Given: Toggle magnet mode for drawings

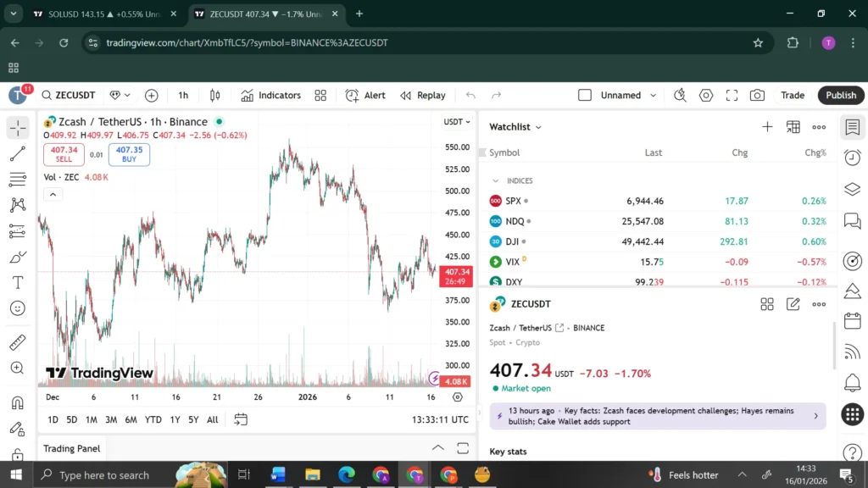Looking at the screenshot, I should pos(18,402).
